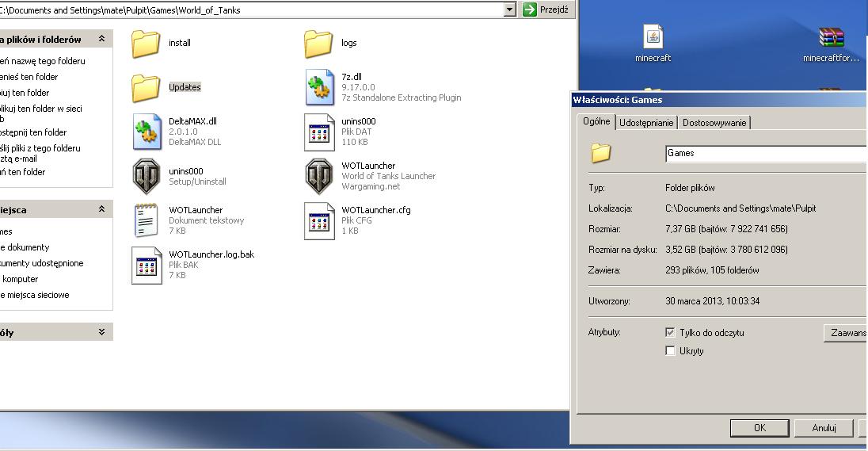Viewport: 868px width, 451px height.
Task: Click copy this folder task link
Action: [x=25, y=93]
